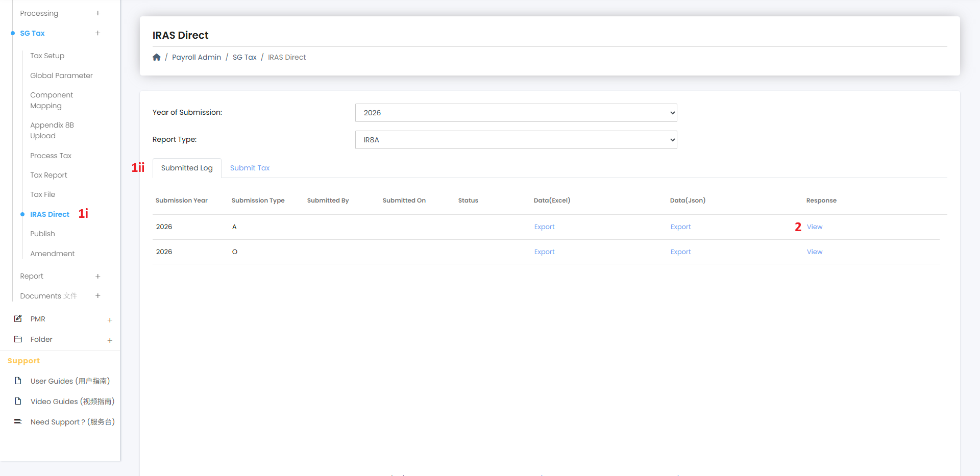Image resolution: width=980 pixels, height=476 pixels.
Task: Expand the Report section plus icon
Action: (x=97, y=276)
